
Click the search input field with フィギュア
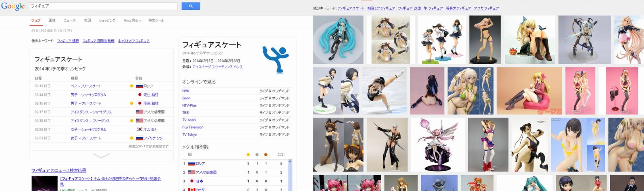[x=103, y=6]
